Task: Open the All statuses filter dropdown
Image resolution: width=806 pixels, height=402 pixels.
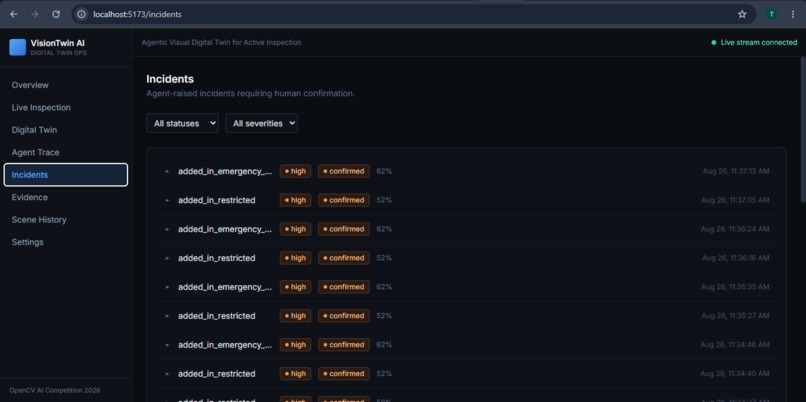Action: click(x=182, y=123)
